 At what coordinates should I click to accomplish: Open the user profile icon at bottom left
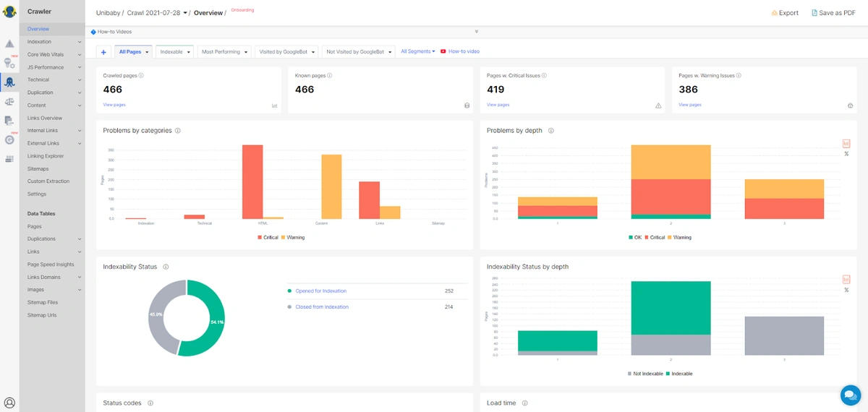tap(9, 403)
